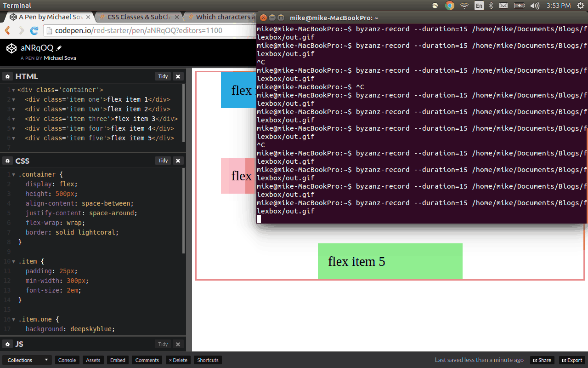This screenshot has height=368, width=588.
Task: Open the Assets panel
Action: (93, 360)
